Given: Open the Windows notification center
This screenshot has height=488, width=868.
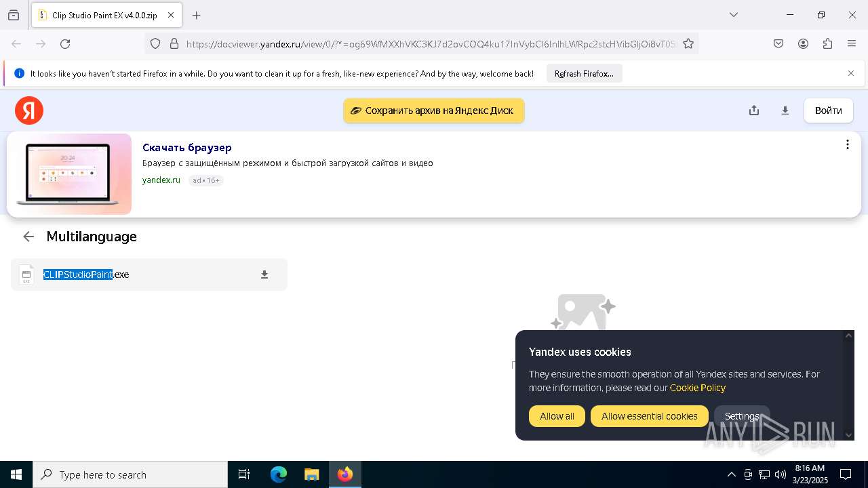Looking at the screenshot, I should pyautogui.click(x=846, y=474).
